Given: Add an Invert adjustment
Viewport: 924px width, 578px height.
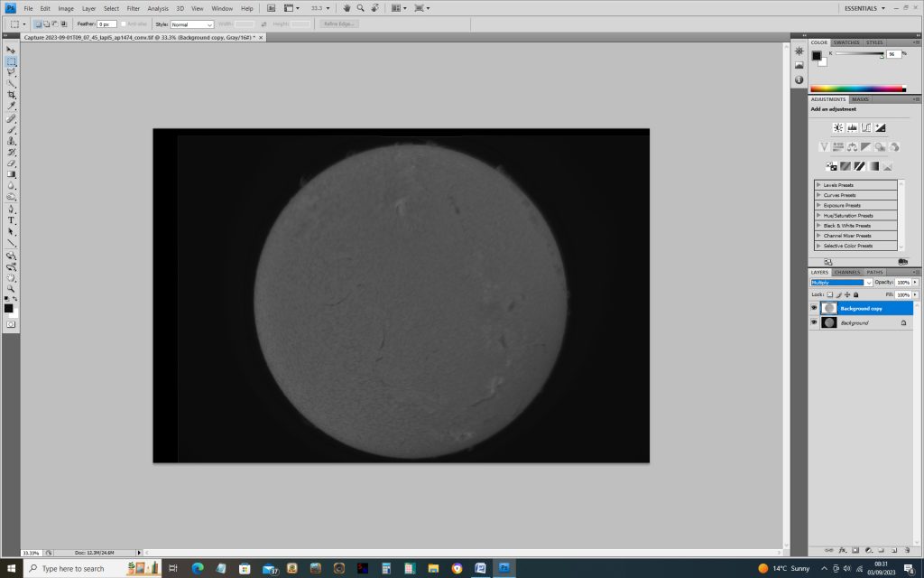Looking at the screenshot, I should (x=831, y=166).
